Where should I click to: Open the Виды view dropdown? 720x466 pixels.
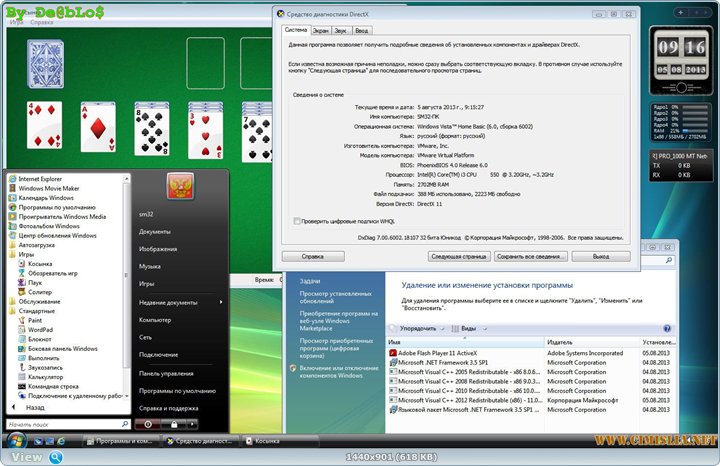point(464,328)
